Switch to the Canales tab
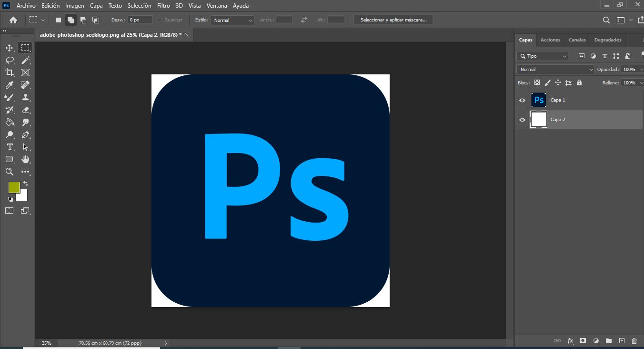644x349 pixels. tap(577, 40)
